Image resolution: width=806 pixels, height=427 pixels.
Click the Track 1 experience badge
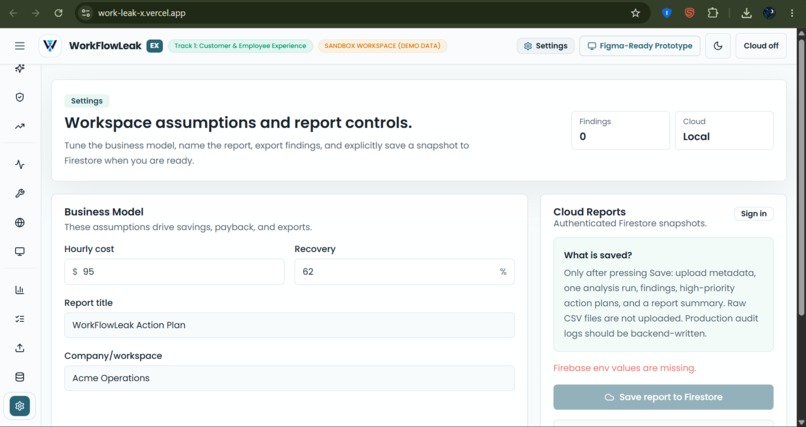click(240, 46)
